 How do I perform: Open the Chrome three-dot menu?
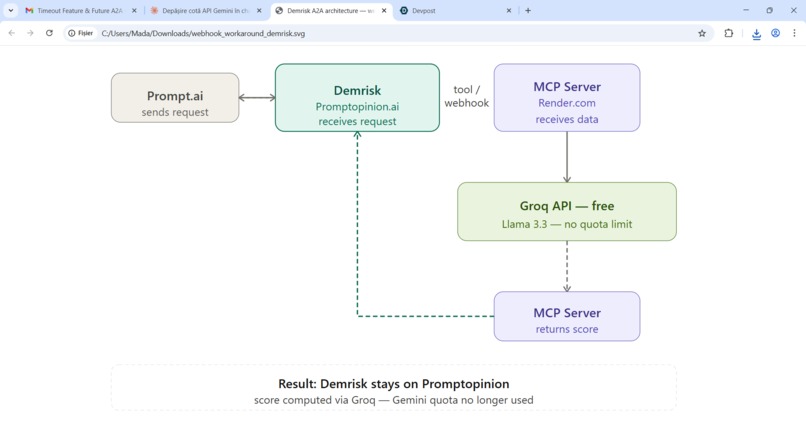794,33
